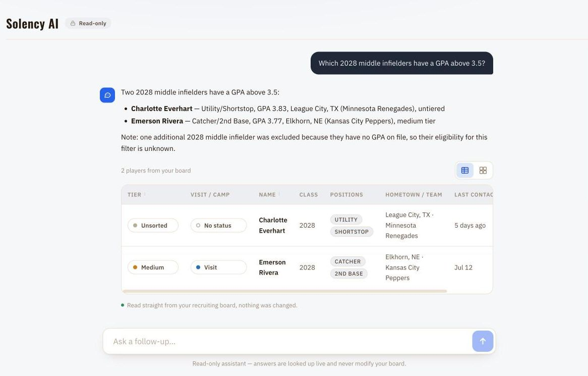Click the assistant chat avatar icon

[x=107, y=95]
